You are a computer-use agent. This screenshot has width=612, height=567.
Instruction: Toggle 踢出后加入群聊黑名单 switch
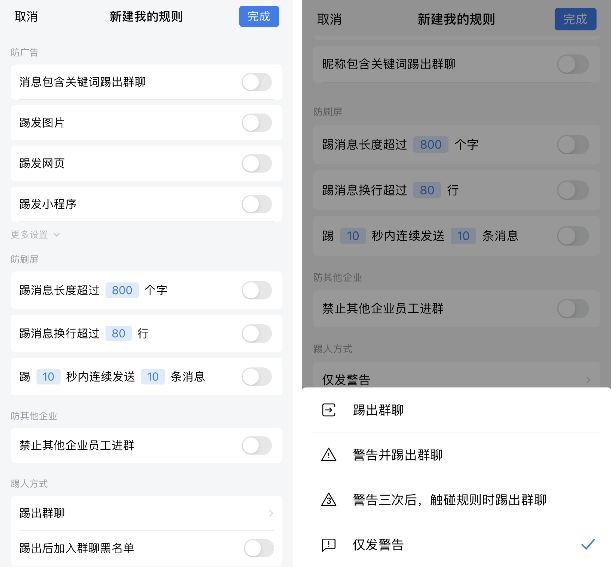pos(258,548)
